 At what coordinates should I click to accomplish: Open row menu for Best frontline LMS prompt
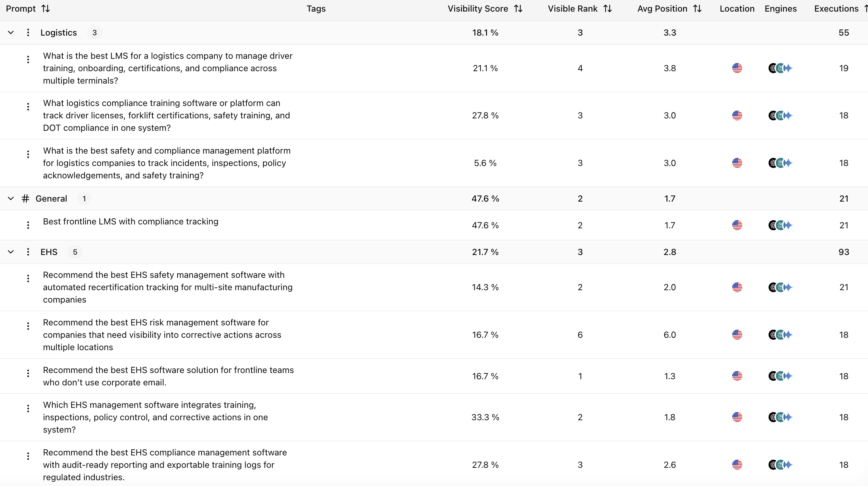coord(28,225)
